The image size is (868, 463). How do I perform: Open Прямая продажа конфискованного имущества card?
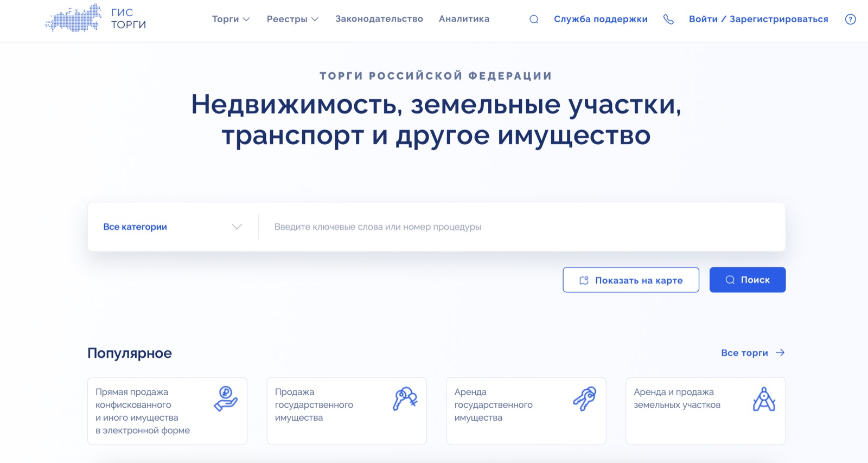click(x=167, y=411)
